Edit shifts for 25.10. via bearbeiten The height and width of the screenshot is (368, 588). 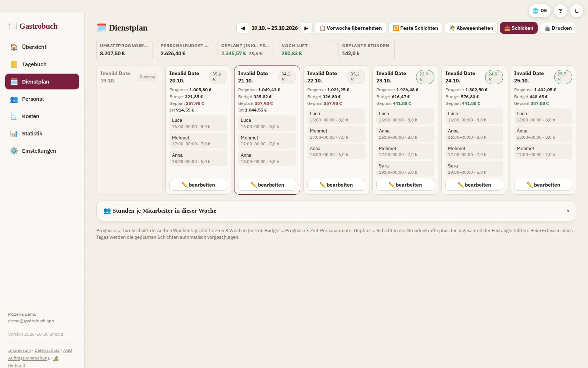point(543,185)
